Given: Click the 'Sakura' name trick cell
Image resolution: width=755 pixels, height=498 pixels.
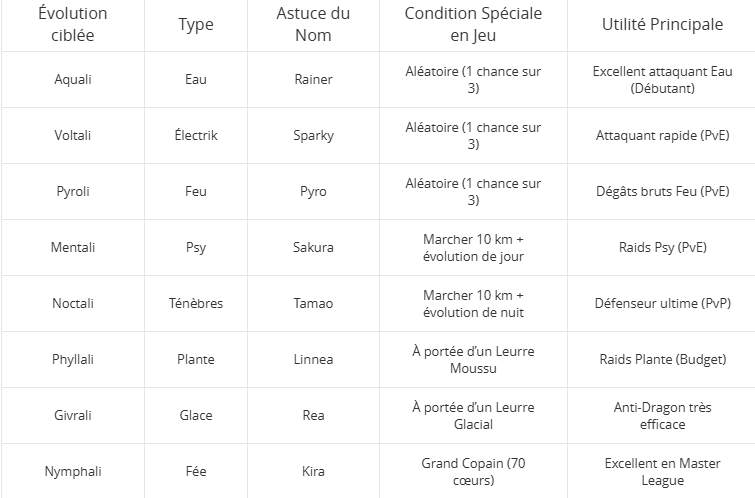Looking at the screenshot, I should 313,248.
